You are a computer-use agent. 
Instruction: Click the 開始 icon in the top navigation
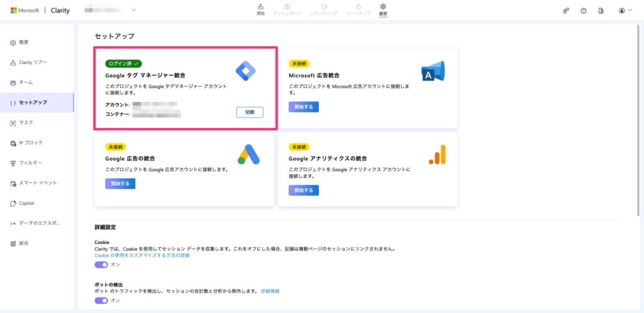[x=261, y=9]
